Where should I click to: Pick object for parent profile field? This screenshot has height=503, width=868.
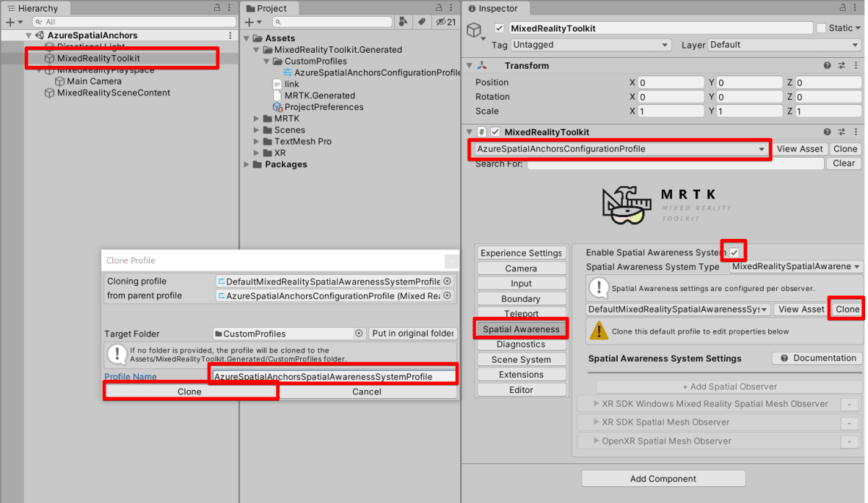point(448,296)
